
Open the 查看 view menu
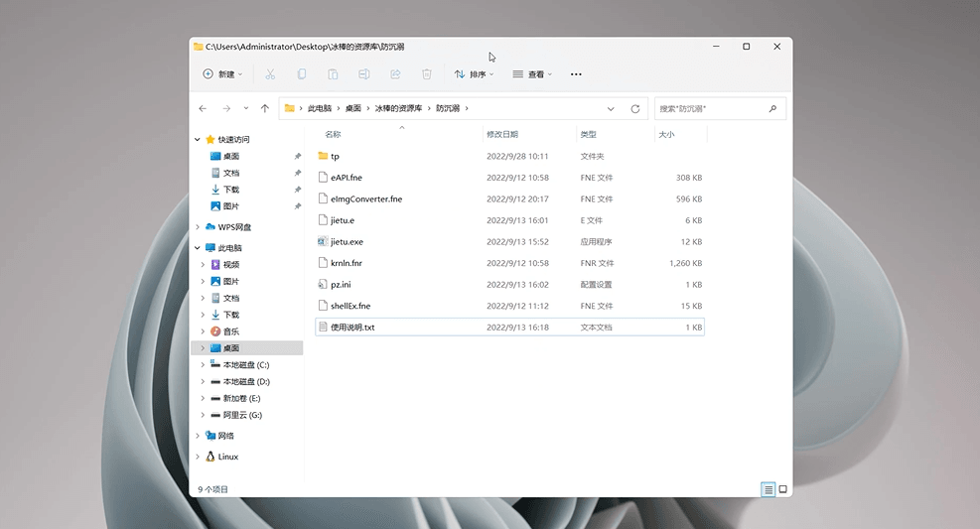(532, 74)
